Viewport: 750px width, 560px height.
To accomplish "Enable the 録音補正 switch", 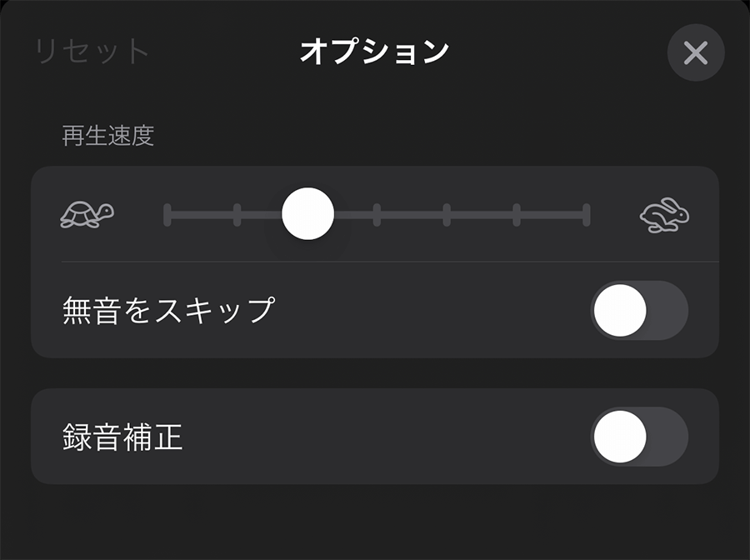I will click(x=639, y=437).
